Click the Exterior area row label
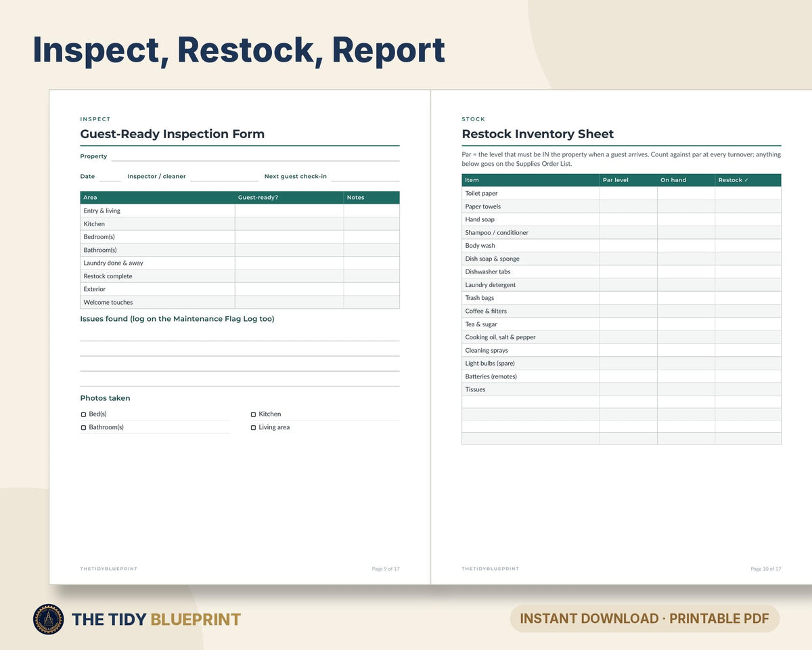The width and height of the screenshot is (812, 650). coord(95,289)
